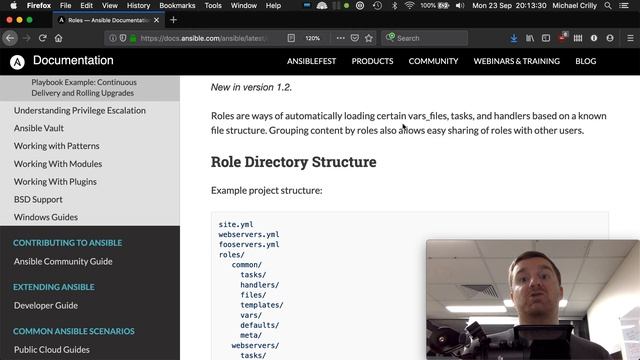This screenshot has width=640, height=360.
Task: Open the Firefox account icon
Action: pyautogui.click(x=610, y=38)
